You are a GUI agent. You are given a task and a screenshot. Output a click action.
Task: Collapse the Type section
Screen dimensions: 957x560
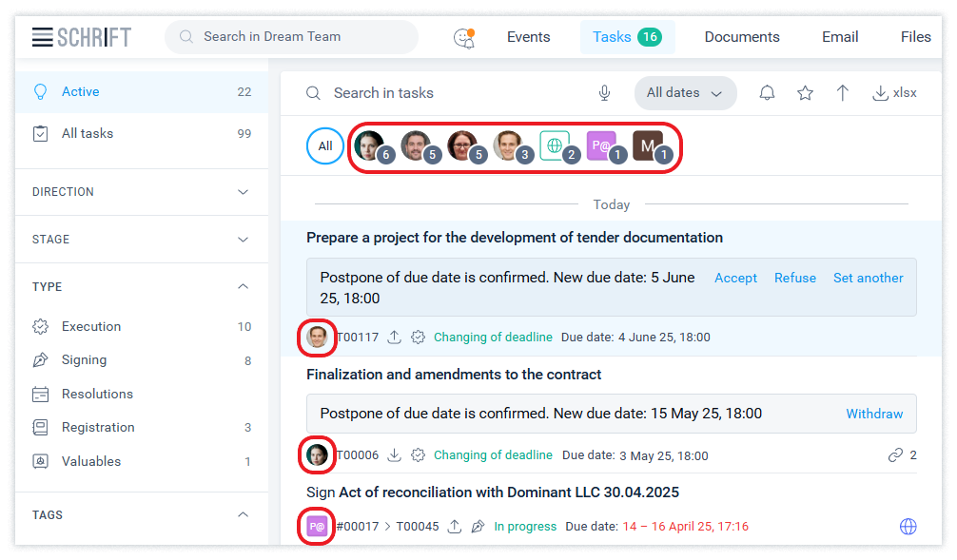click(243, 286)
